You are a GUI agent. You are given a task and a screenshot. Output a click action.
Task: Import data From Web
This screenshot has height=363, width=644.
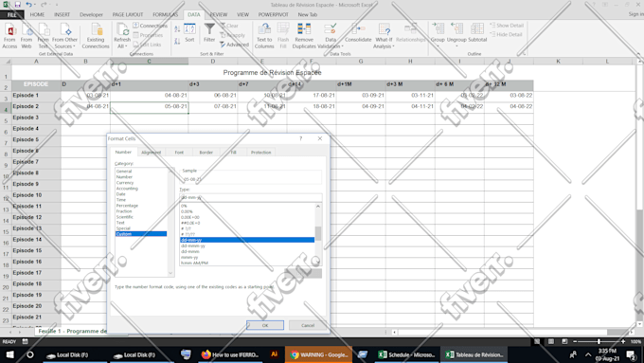[27, 36]
